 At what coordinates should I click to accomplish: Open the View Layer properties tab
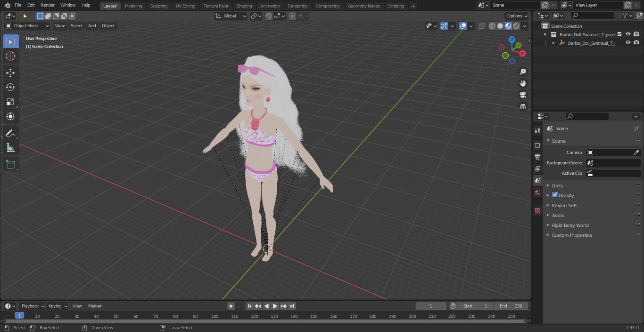[537, 169]
